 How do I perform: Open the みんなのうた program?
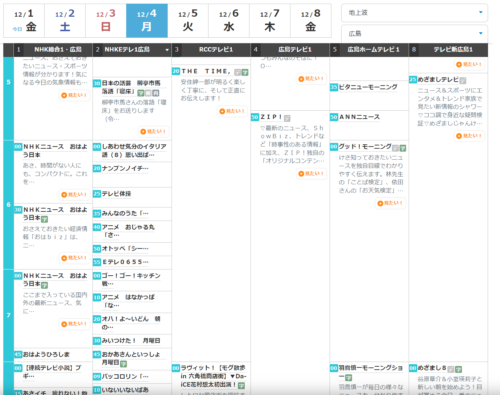click(125, 213)
